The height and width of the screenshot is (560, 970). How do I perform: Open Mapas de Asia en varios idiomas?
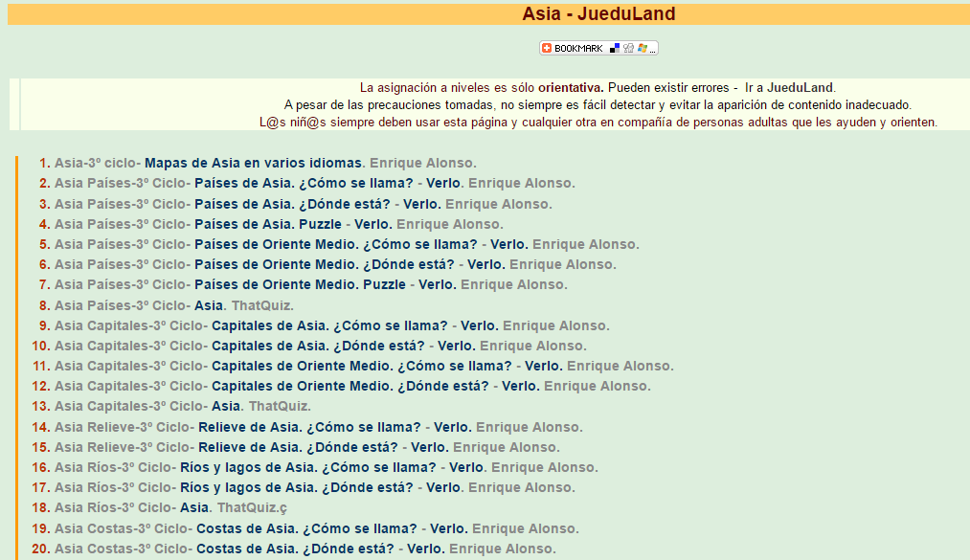pos(253,163)
